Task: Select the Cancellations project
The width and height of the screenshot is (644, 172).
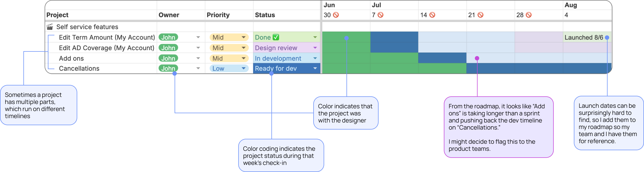Action: [79, 68]
